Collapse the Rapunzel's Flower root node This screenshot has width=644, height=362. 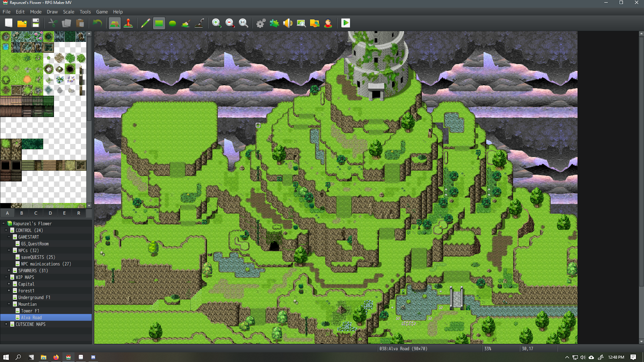point(4,223)
